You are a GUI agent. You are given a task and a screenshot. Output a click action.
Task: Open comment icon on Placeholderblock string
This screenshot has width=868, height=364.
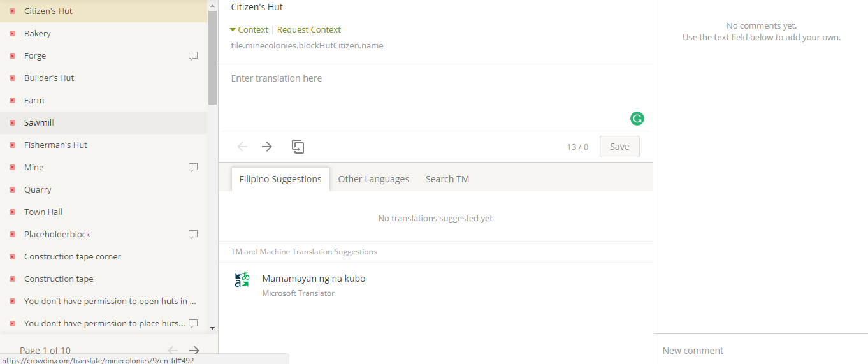[x=193, y=235]
